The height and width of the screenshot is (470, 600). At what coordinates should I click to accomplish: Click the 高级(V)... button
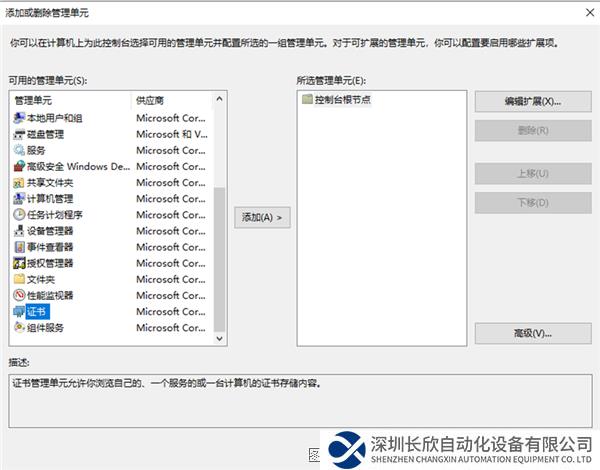[x=532, y=333]
